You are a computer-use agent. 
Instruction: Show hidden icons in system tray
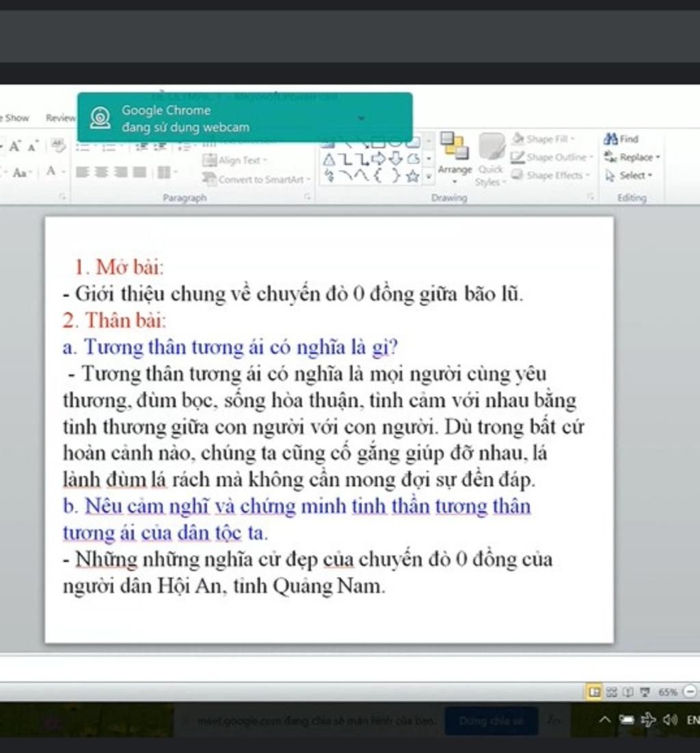click(x=605, y=720)
